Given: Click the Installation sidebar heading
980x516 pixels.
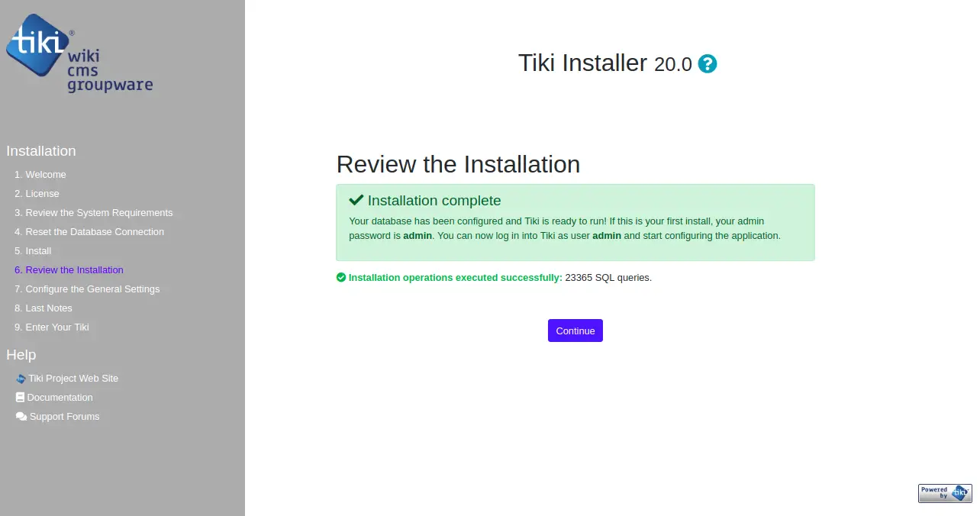Looking at the screenshot, I should (41, 151).
